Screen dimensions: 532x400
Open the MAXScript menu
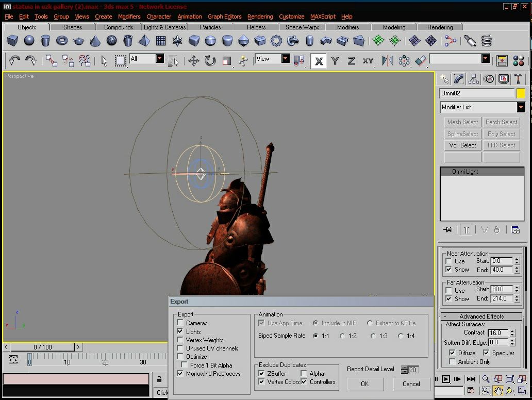point(323,16)
